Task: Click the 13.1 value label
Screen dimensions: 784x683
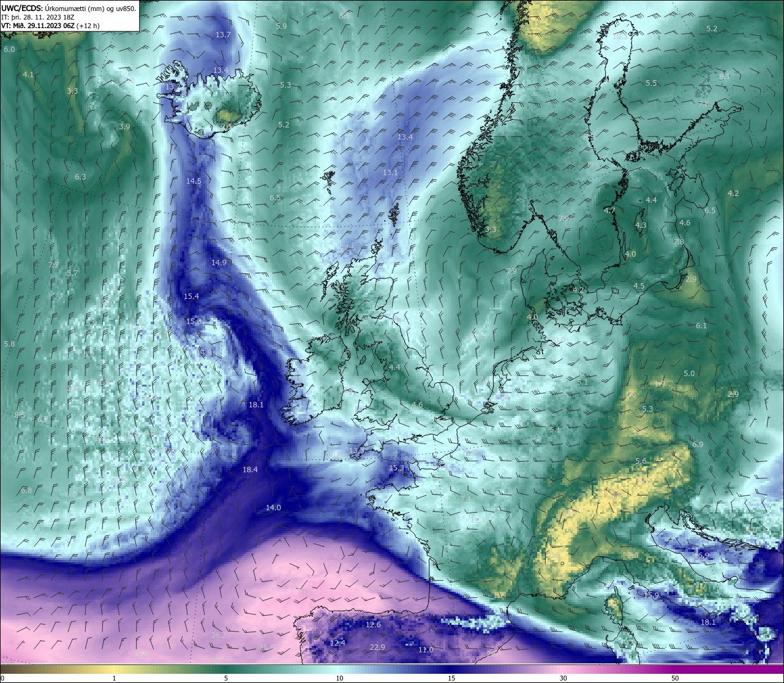Action: (390, 172)
